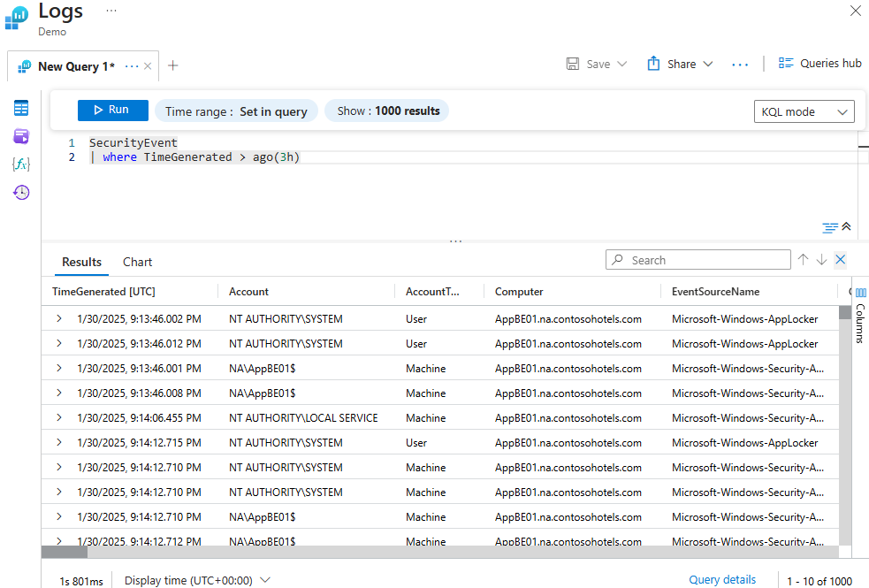This screenshot has height=588, width=869.
Task: Sort by AccountT... column header
Action: pyautogui.click(x=432, y=292)
